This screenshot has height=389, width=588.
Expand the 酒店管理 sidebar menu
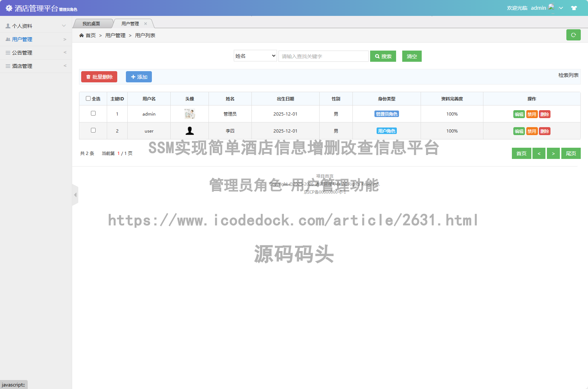tap(22, 66)
